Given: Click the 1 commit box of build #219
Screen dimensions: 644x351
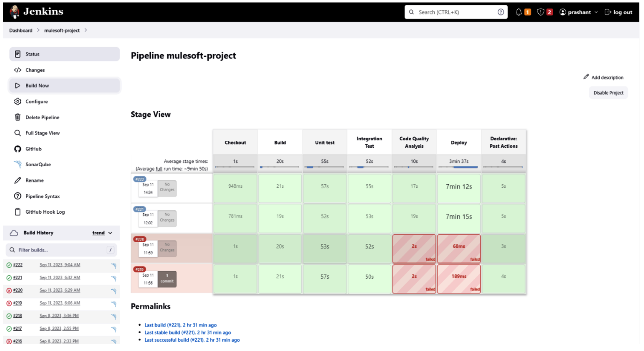Looking at the screenshot, I should point(167,278).
